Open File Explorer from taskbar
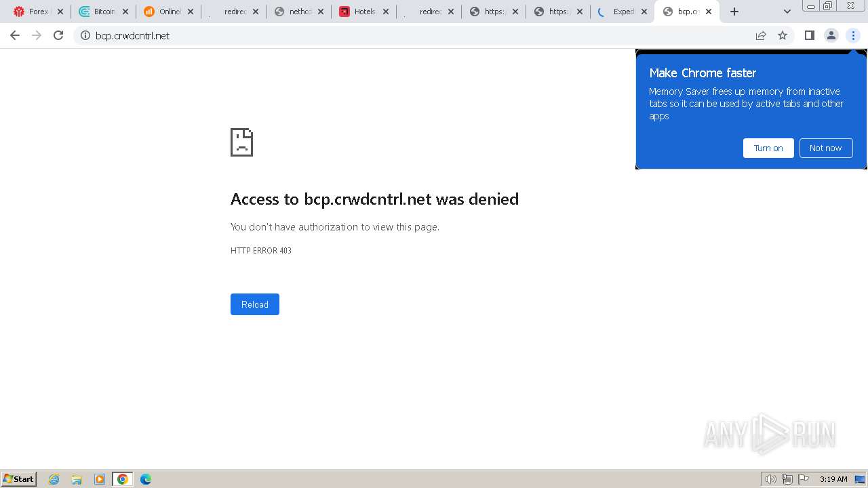 tap(77, 479)
